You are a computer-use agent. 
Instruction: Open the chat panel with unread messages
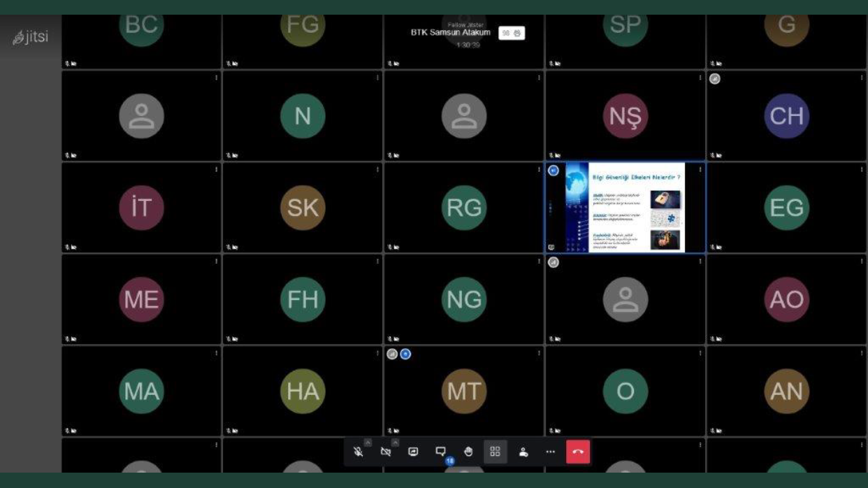point(441,452)
